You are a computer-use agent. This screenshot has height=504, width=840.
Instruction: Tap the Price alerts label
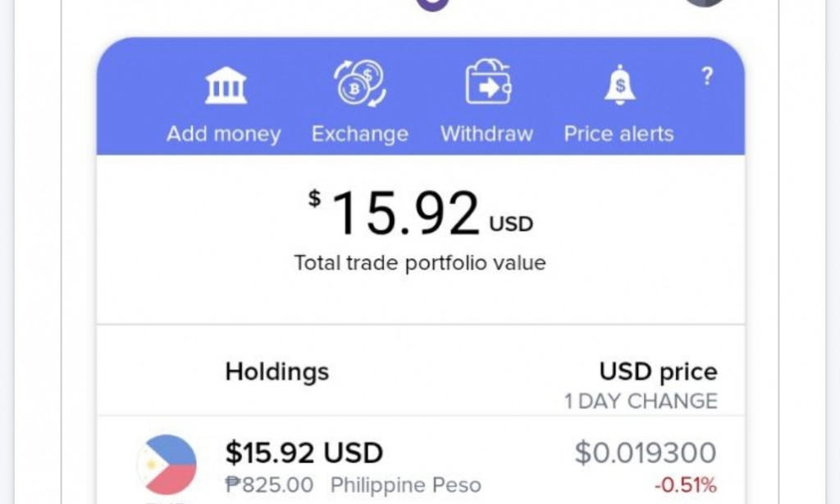point(619,134)
